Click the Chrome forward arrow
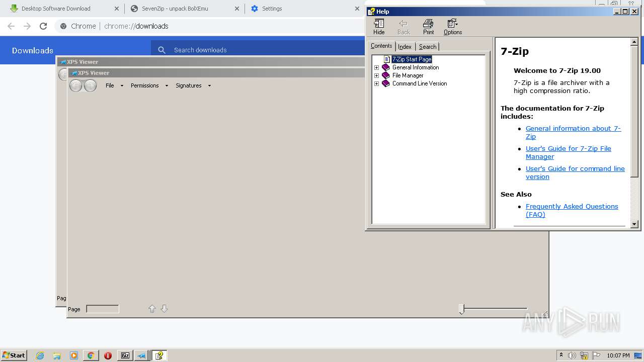Screen dimensions: 644x362 27,26
